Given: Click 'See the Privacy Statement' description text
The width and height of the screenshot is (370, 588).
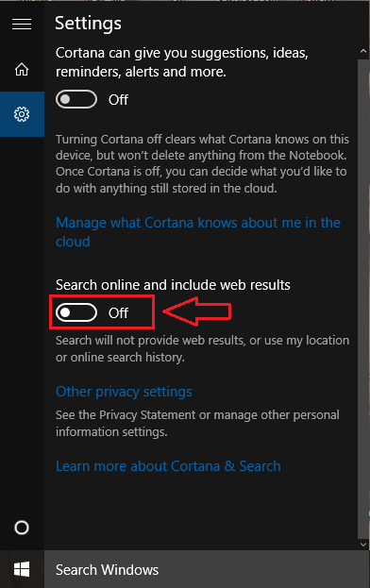Looking at the screenshot, I should tap(197, 423).
